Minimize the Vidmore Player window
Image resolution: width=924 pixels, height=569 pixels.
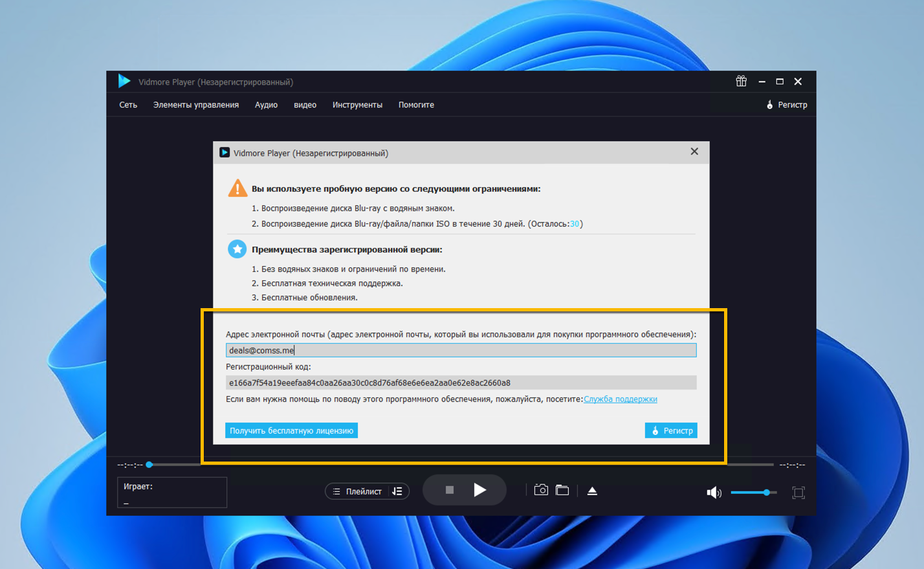pyautogui.click(x=762, y=82)
